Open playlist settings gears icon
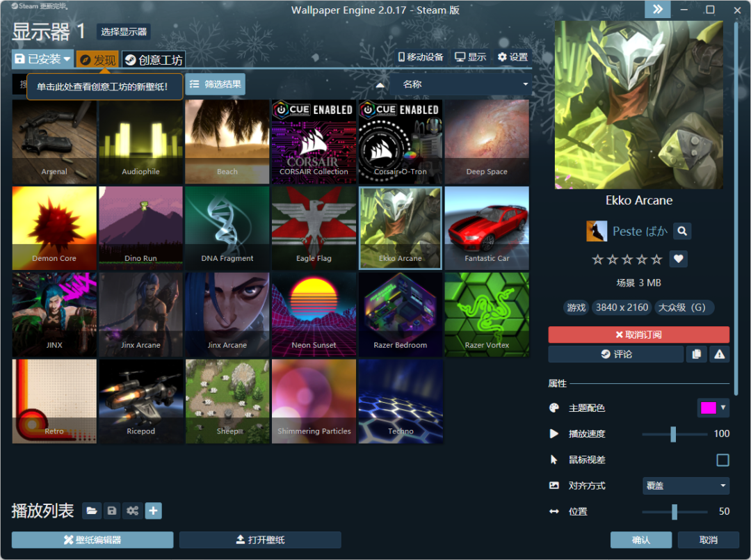Viewport: 751px width, 560px height. coord(132,511)
